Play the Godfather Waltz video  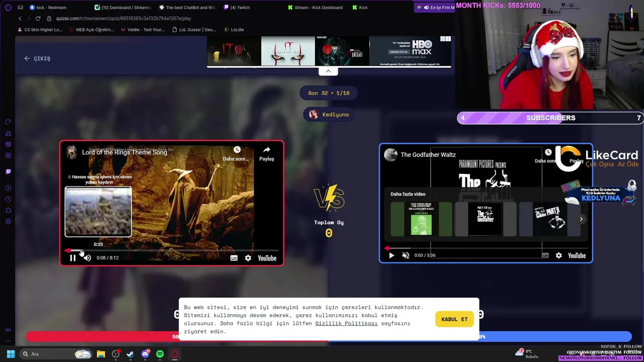tap(391, 255)
